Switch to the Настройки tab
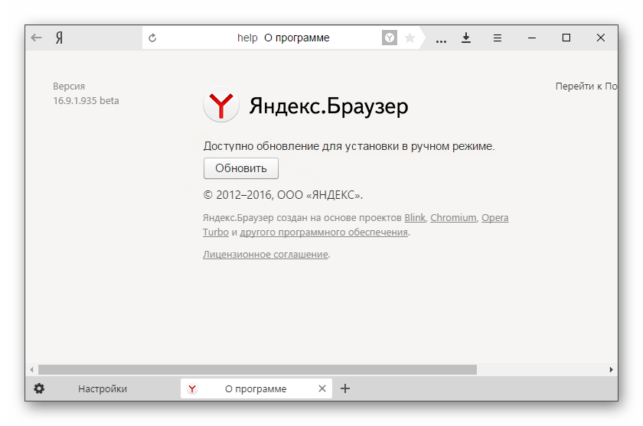Viewport: 643px width, 426px height. pos(103,389)
